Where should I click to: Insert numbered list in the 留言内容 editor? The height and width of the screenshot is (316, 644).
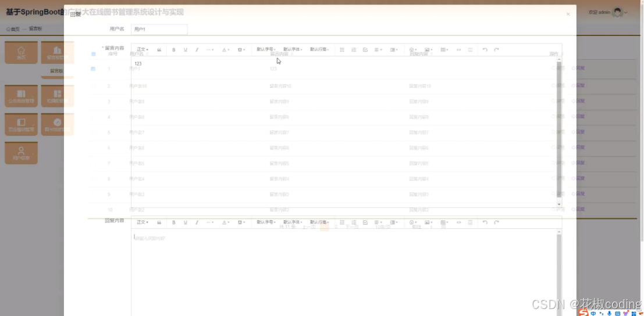click(354, 49)
